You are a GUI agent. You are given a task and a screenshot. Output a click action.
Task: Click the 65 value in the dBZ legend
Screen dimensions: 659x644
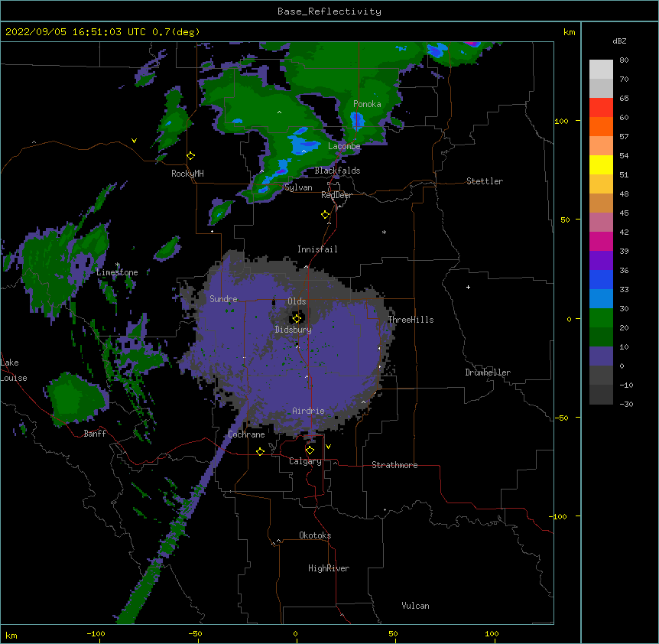[624, 99]
